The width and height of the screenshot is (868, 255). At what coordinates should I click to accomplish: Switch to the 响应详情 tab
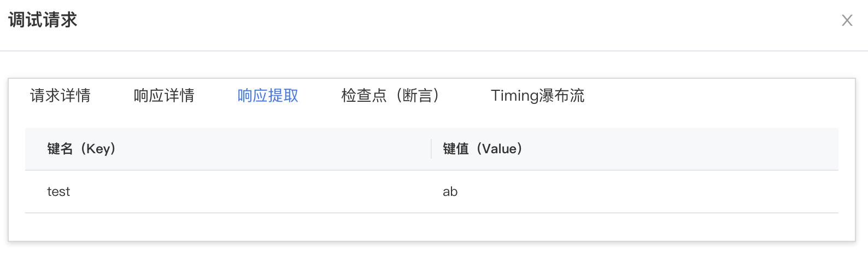pos(164,96)
